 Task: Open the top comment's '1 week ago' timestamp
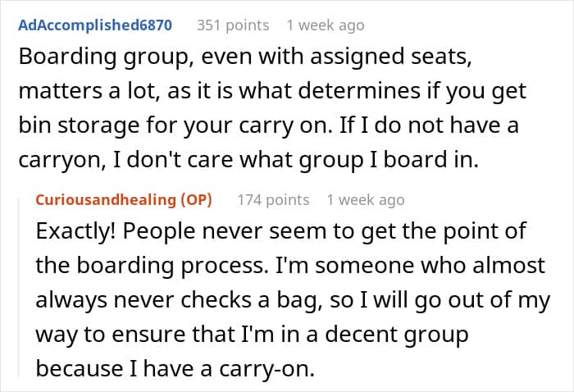(x=326, y=25)
